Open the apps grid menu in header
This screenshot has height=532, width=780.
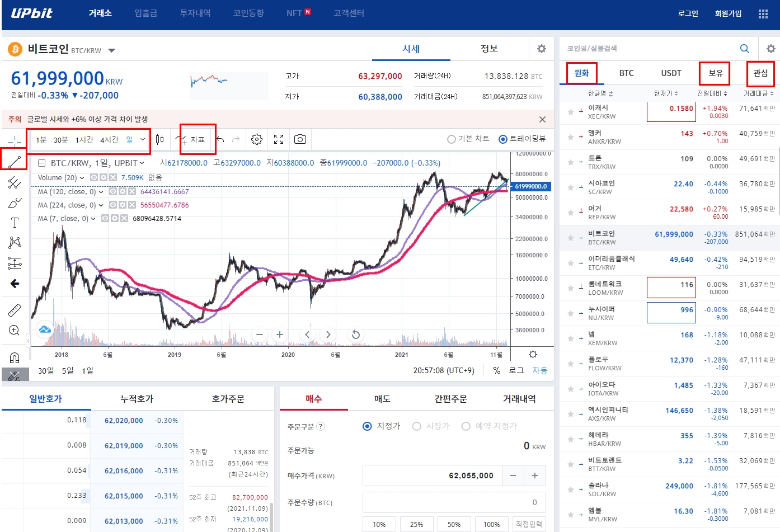(x=763, y=14)
